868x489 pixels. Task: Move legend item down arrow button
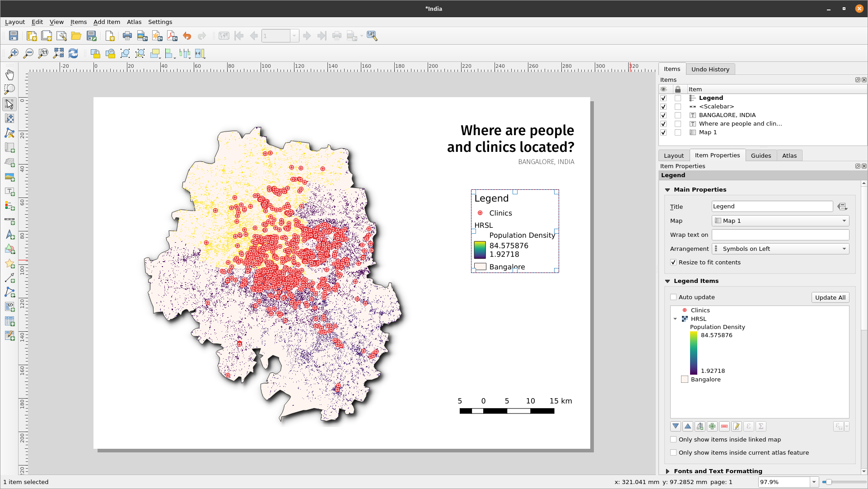point(676,426)
